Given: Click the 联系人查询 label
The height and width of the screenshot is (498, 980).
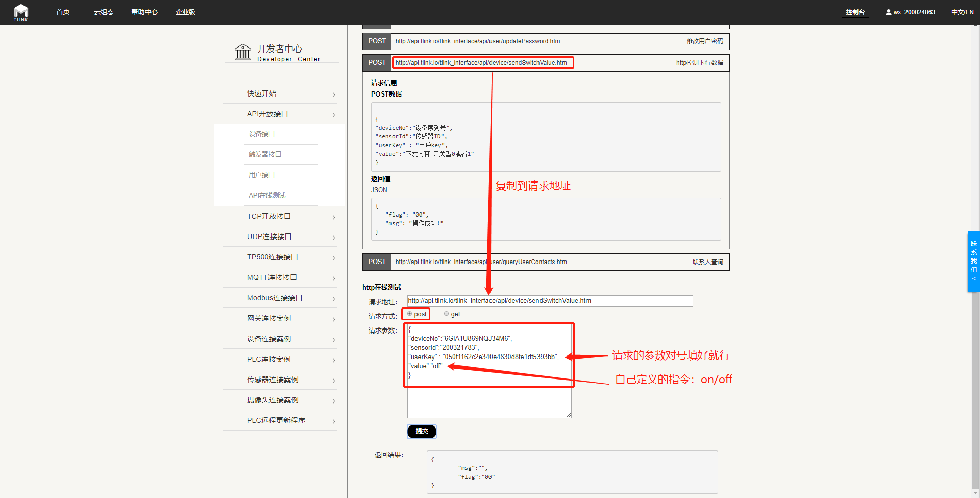Looking at the screenshot, I should (x=707, y=262).
